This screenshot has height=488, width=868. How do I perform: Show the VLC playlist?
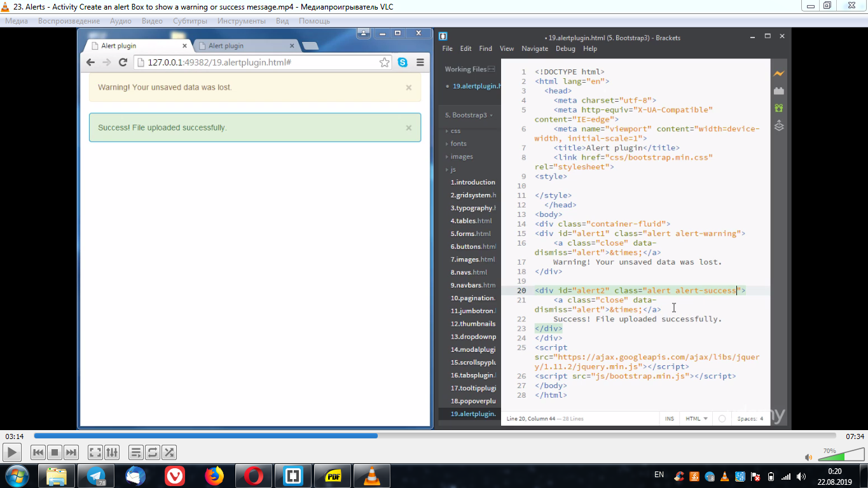(136, 452)
